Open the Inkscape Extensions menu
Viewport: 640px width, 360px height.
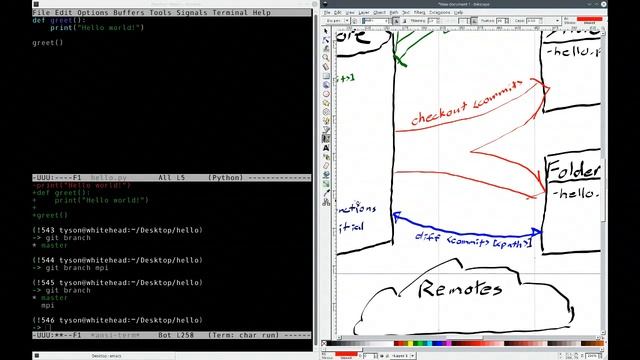(x=440, y=13)
